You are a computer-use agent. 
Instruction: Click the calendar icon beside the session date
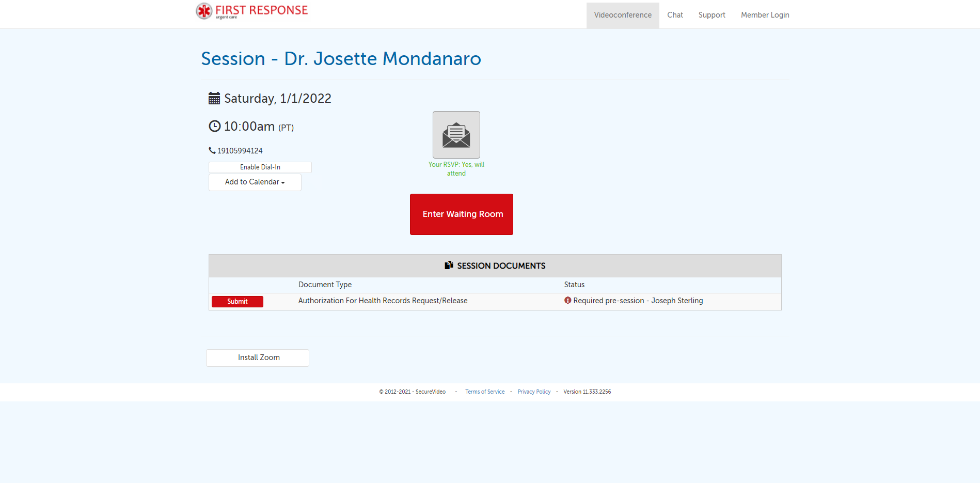point(214,98)
